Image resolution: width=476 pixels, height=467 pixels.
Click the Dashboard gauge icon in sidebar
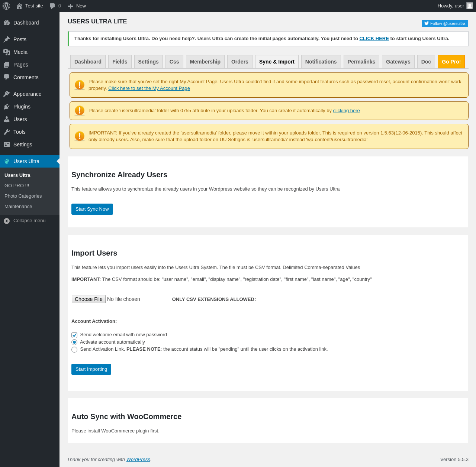(7, 23)
